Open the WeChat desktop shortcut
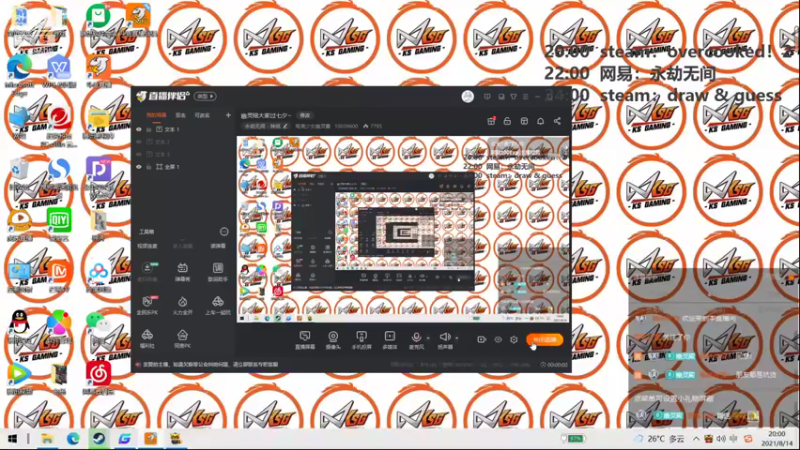This screenshot has width=800, height=450. pyautogui.click(x=98, y=327)
